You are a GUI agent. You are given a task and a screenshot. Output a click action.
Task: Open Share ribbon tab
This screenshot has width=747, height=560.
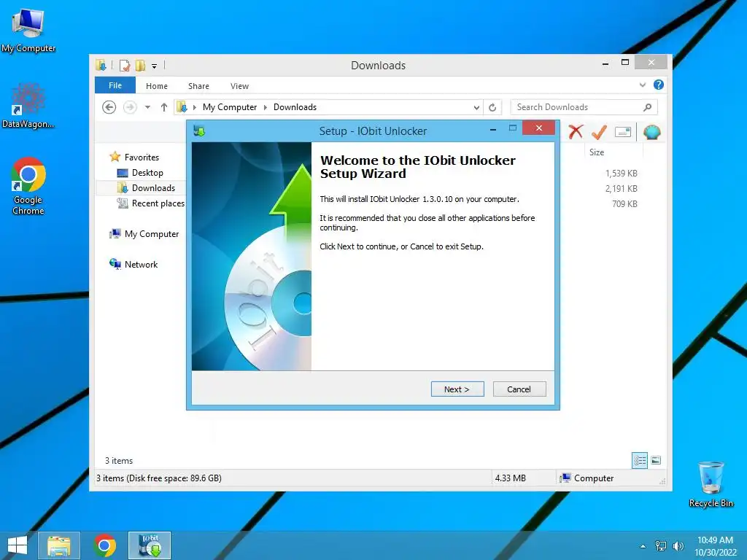coord(198,86)
